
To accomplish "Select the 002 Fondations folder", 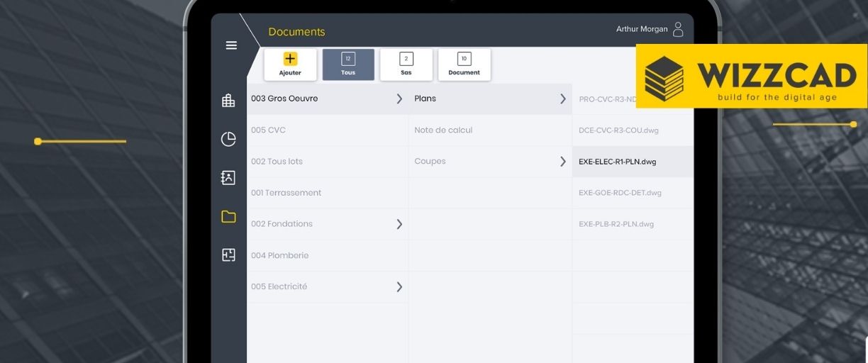I will coord(328,224).
